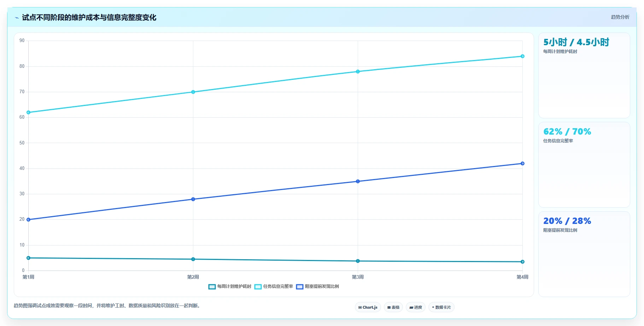The height and width of the screenshot is (326, 644).
Task: Click the chart title 试点不同阶段的维护成本与信息完整度变化
Action: click(89, 18)
